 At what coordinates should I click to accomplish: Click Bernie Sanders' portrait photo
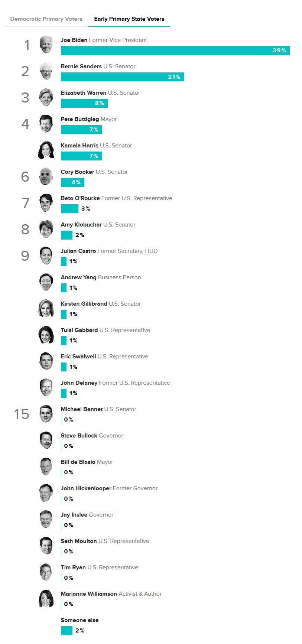[46, 71]
